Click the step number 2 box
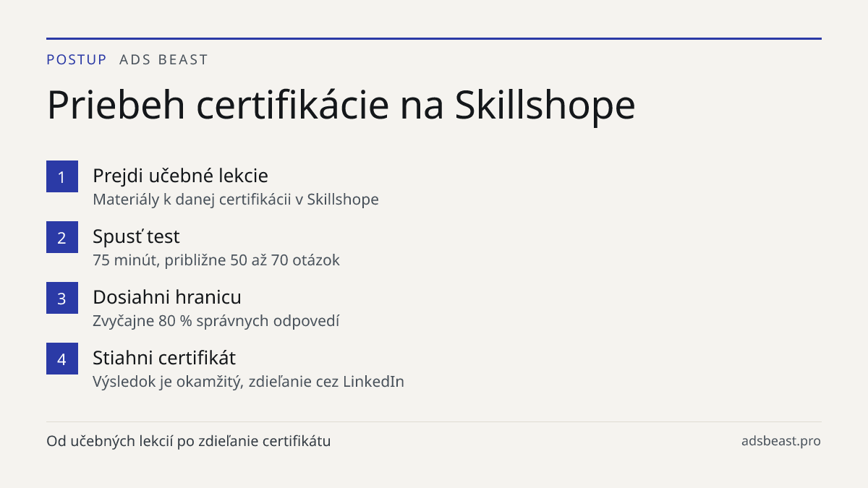Image resolution: width=868 pixels, height=488 pixels. pyautogui.click(x=62, y=237)
